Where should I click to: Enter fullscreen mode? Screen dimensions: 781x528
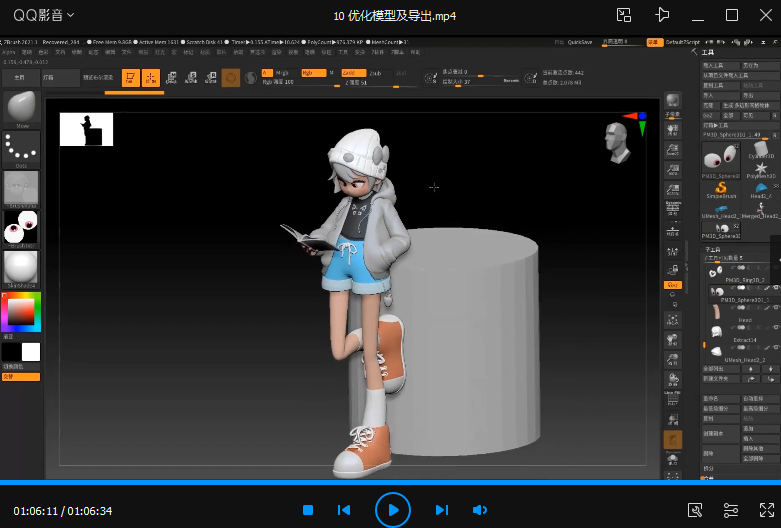point(767,510)
